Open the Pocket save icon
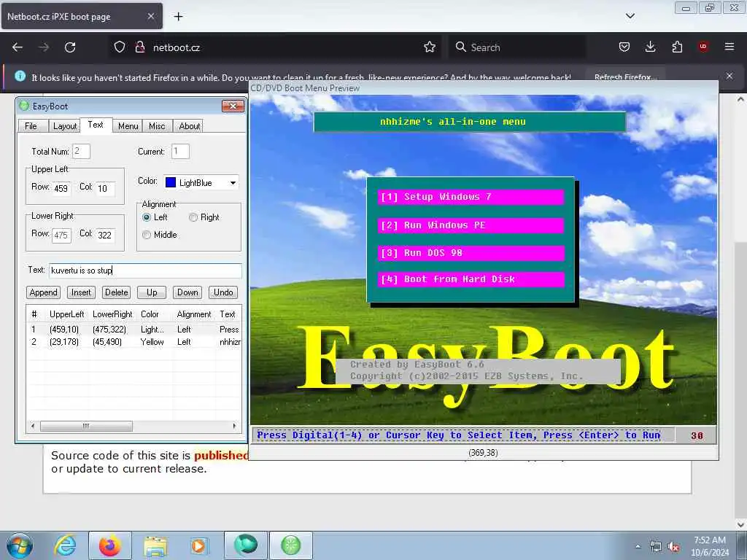Image resolution: width=747 pixels, height=560 pixels. tap(624, 47)
